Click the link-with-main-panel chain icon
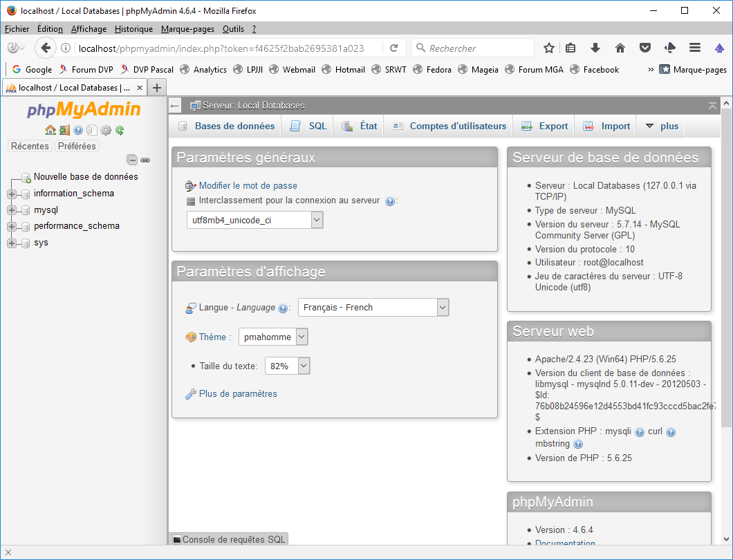This screenshot has height=560, width=733. click(x=145, y=160)
